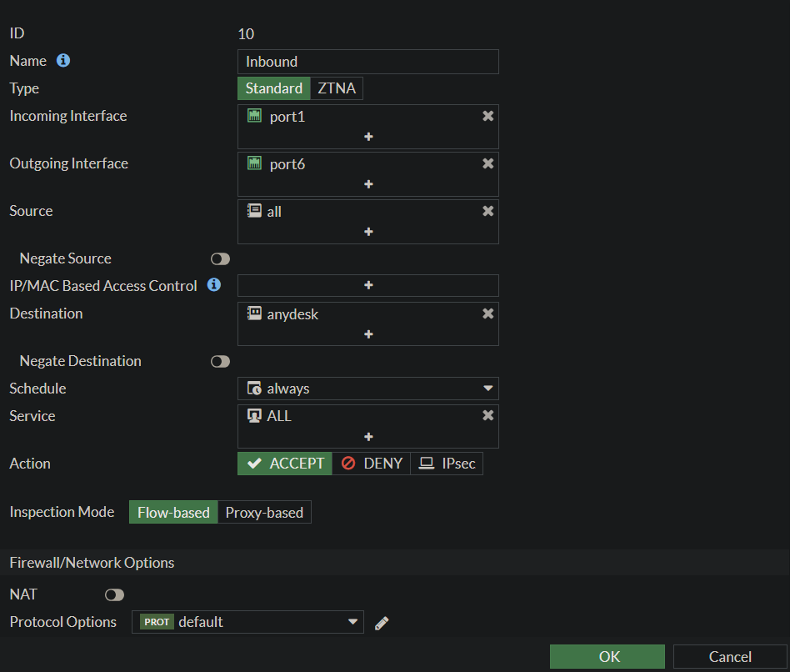Open the Schedule dropdown
Viewport: 790px width, 672px height.
(x=487, y=389)
